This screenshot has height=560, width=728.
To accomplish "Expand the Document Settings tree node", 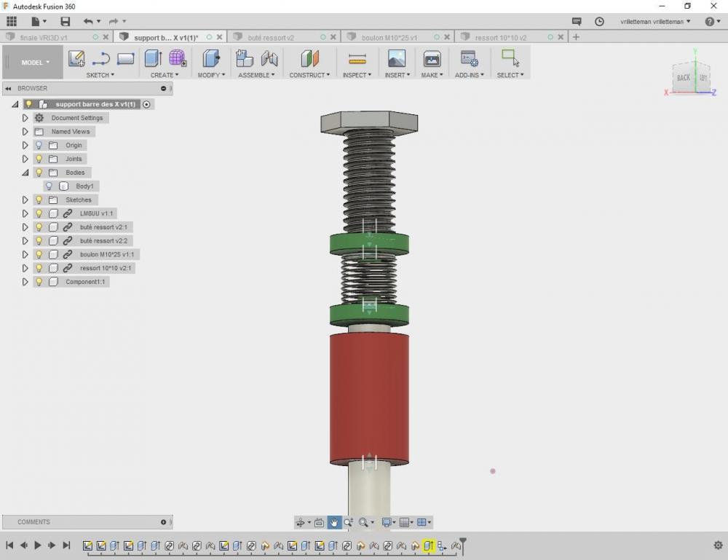I will [25, 118].
